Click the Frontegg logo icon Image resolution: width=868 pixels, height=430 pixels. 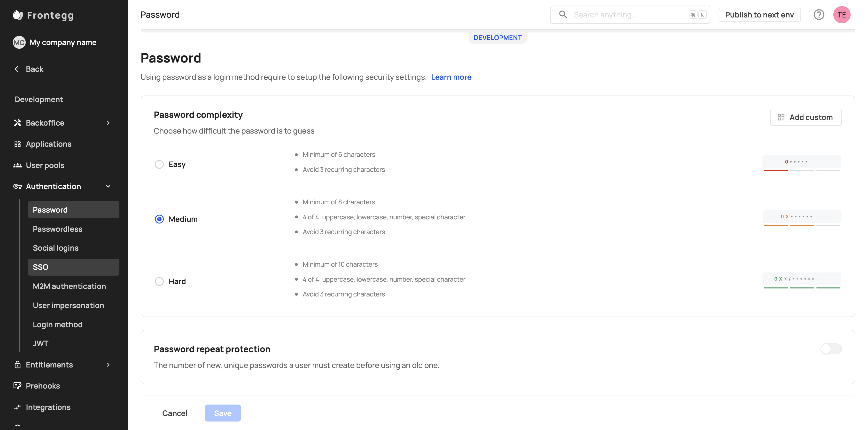pyautogui.click(x=18, y=15)
